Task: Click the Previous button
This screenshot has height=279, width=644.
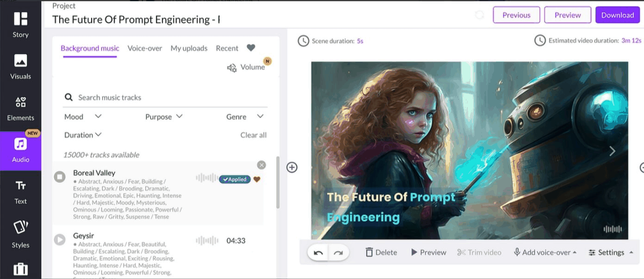Action: [x=516, y=15]
